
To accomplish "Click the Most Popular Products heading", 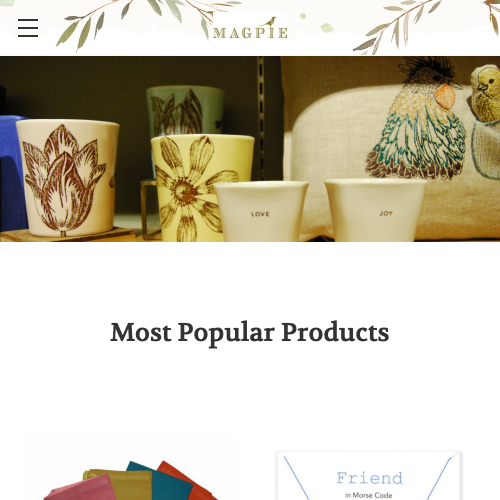I will [250, 333].
